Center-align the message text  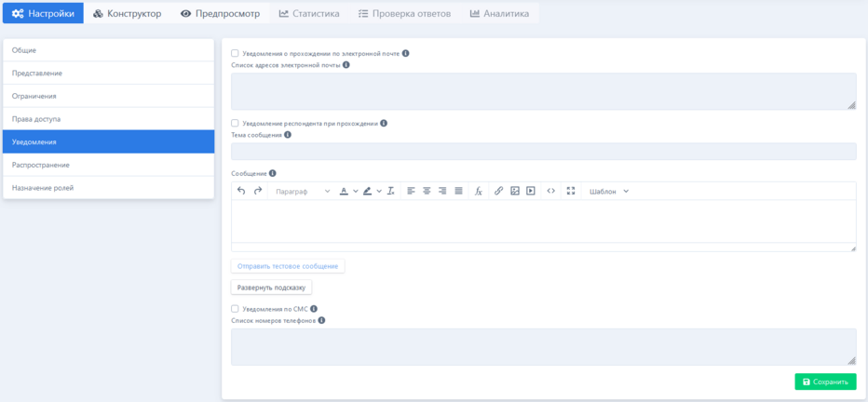point(427,191)
